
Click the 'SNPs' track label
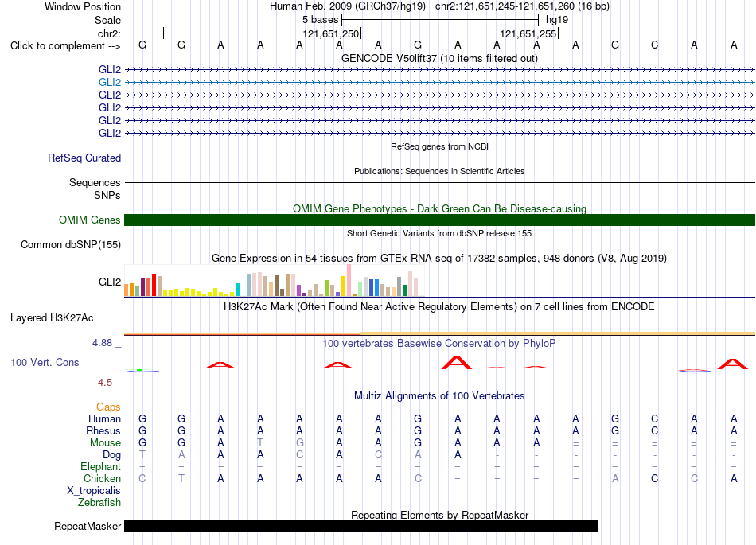pyautogui.click(x=107, y=195)
